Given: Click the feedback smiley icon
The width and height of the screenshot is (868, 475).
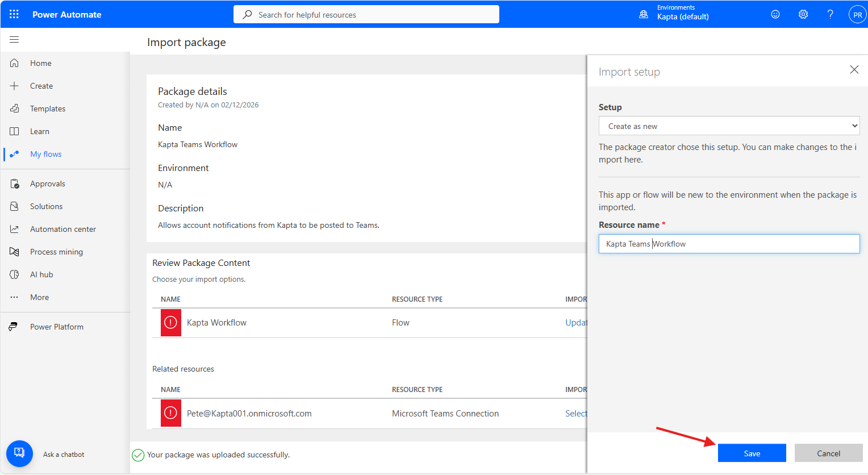Looking at the screenshot, I should 775,14.
